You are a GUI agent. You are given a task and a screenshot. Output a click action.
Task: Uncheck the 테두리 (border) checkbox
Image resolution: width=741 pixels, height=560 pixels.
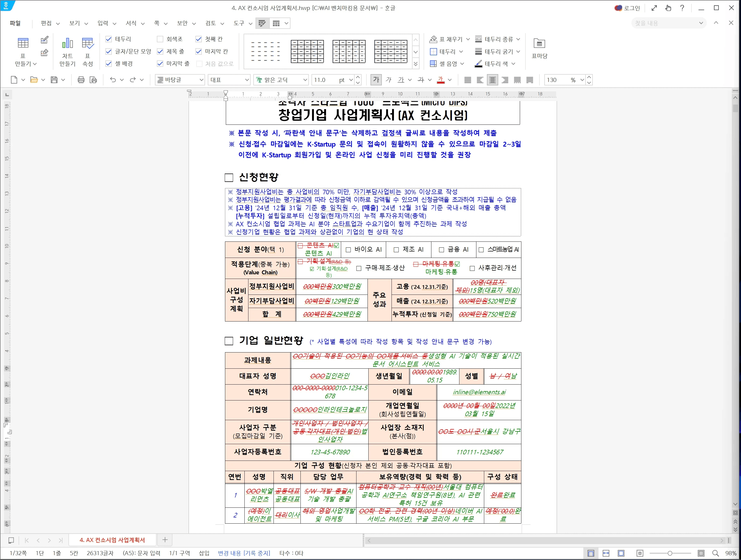[x=109, y=39]
